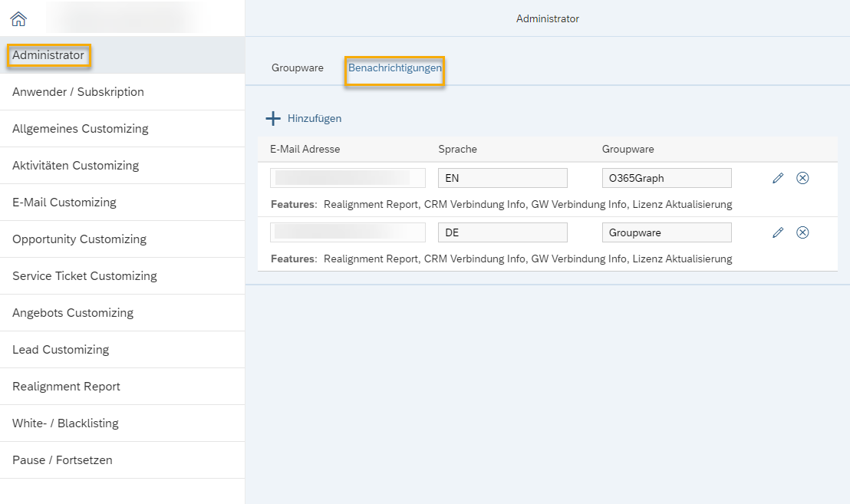Click the O365Graph Groupware field

(x=666, y=178)
